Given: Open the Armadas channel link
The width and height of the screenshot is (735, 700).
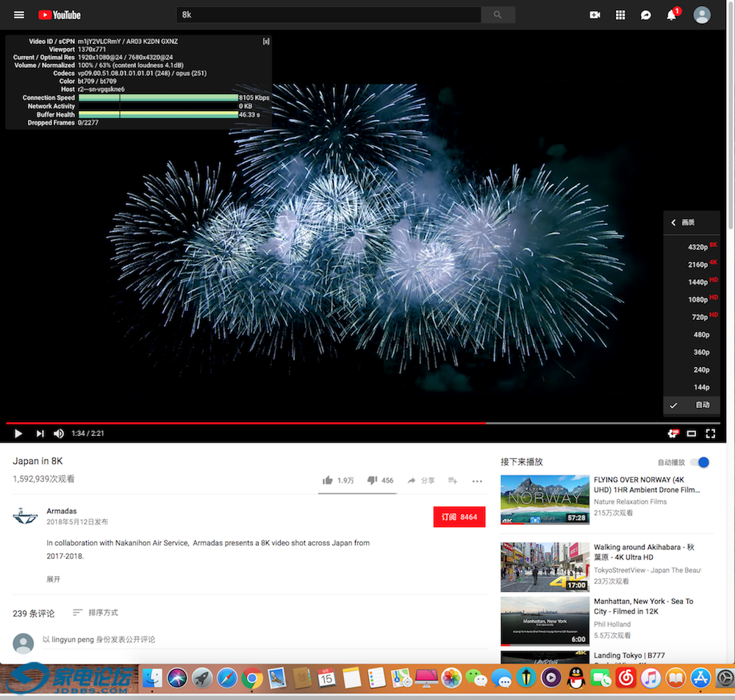Looking at the screenshot, I should (62, 511).
